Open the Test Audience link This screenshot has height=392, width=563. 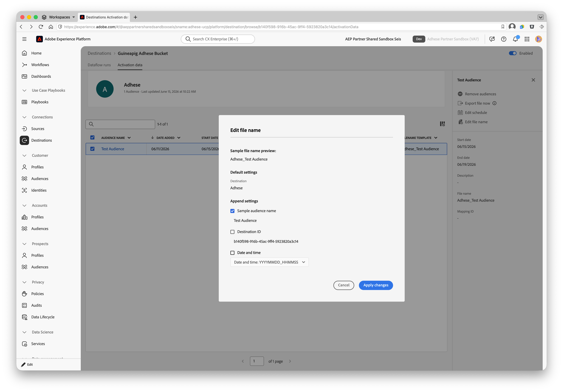(113, 149)
